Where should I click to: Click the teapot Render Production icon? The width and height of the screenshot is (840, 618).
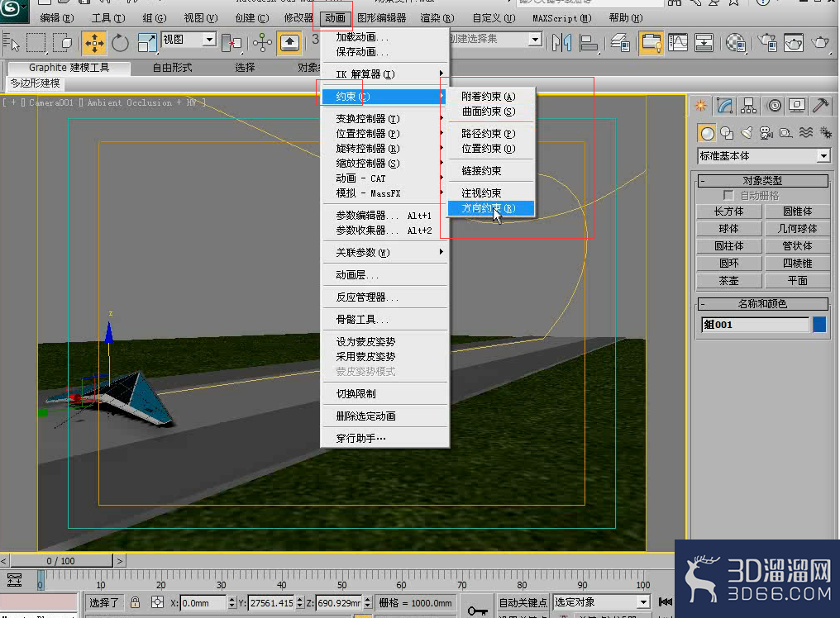[819, 43]
